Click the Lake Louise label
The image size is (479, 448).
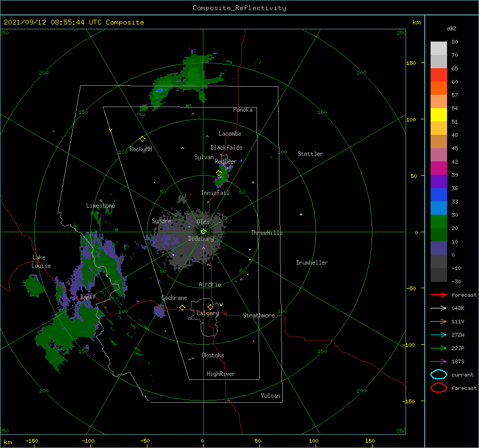click(x=41, y=262)
